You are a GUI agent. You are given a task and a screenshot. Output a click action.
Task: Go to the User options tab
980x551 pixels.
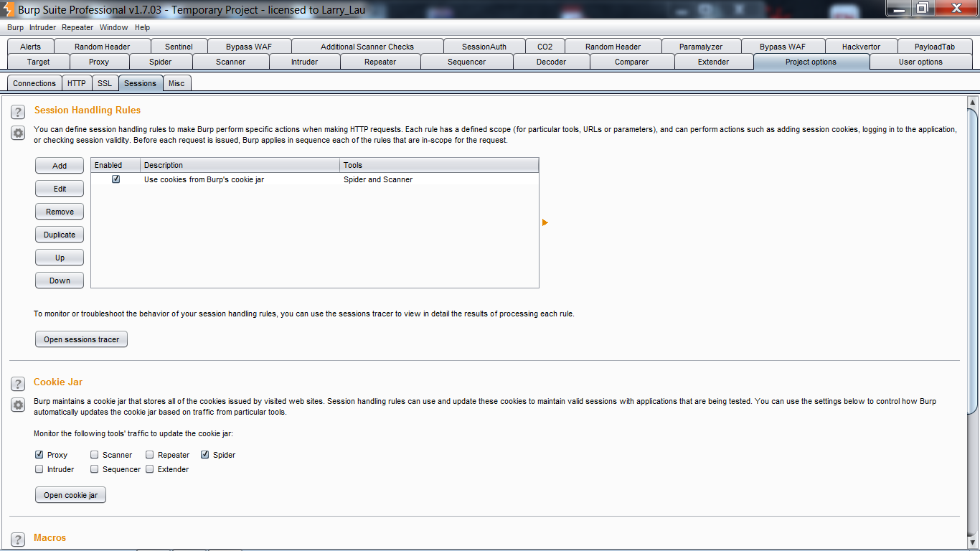tap(920, 62)
